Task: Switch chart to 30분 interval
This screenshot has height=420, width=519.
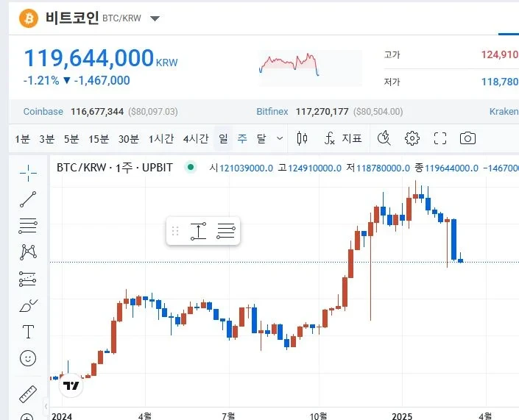Action: [x=128, y=138]
